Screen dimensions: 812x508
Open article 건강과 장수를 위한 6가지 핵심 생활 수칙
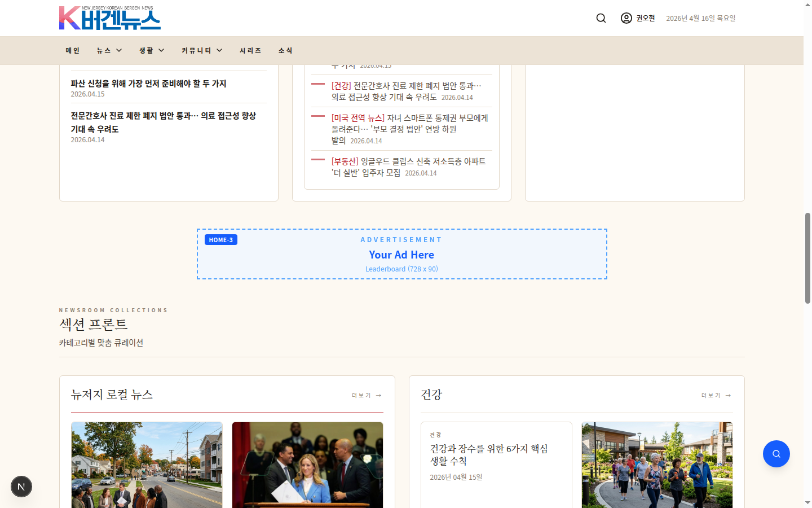point(489,455)
